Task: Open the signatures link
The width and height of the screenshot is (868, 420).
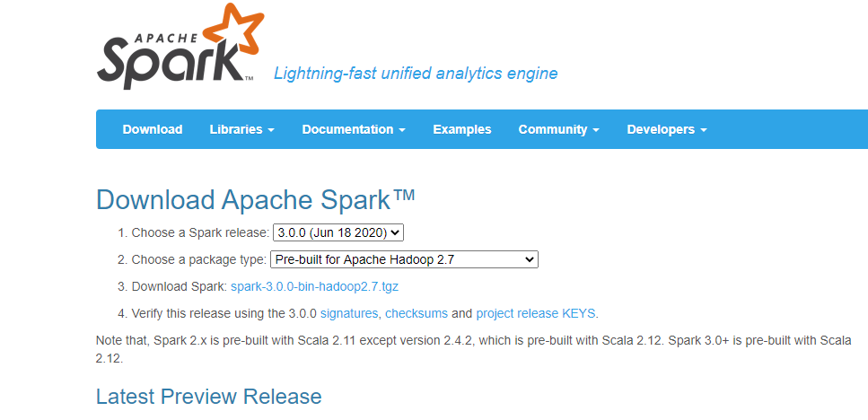Action: pos(349,313)
